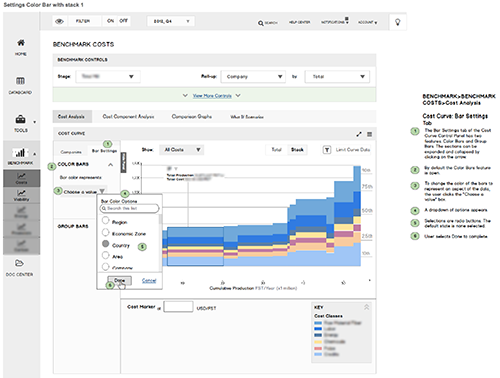This screenshot has height=378, width=500.
Task: Click the Limit Curve Data filter icon
Action: [327, 150]
